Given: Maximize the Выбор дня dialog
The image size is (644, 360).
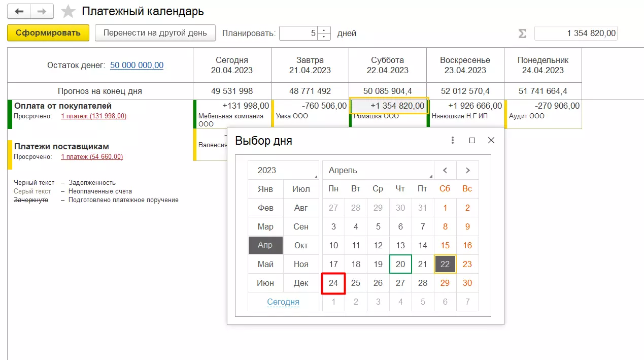Looking at the screenshot, I should click(472, 141).
